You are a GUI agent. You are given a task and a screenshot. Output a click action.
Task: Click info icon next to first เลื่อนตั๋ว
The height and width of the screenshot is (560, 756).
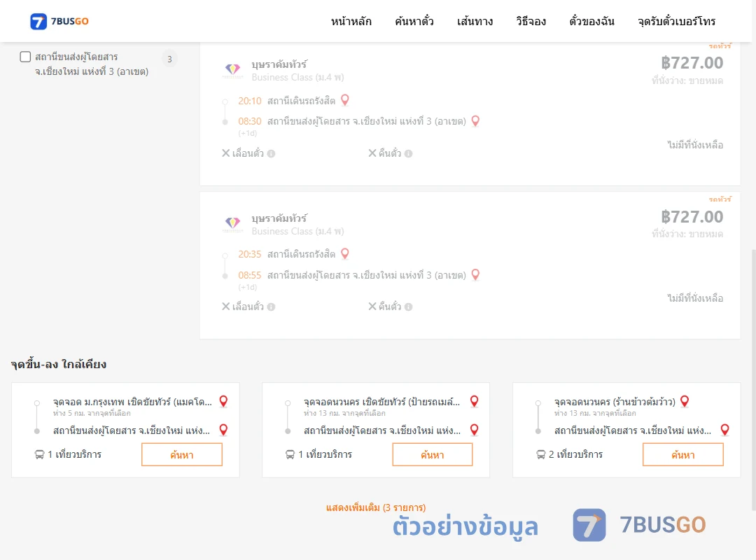coord(271,154)
